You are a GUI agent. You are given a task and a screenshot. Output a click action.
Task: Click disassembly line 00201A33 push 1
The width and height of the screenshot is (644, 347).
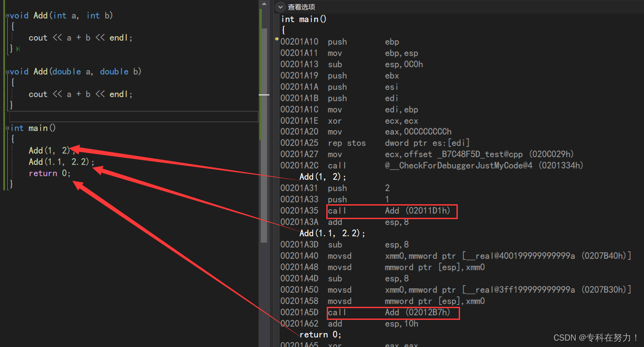click(x=335, y=200)
